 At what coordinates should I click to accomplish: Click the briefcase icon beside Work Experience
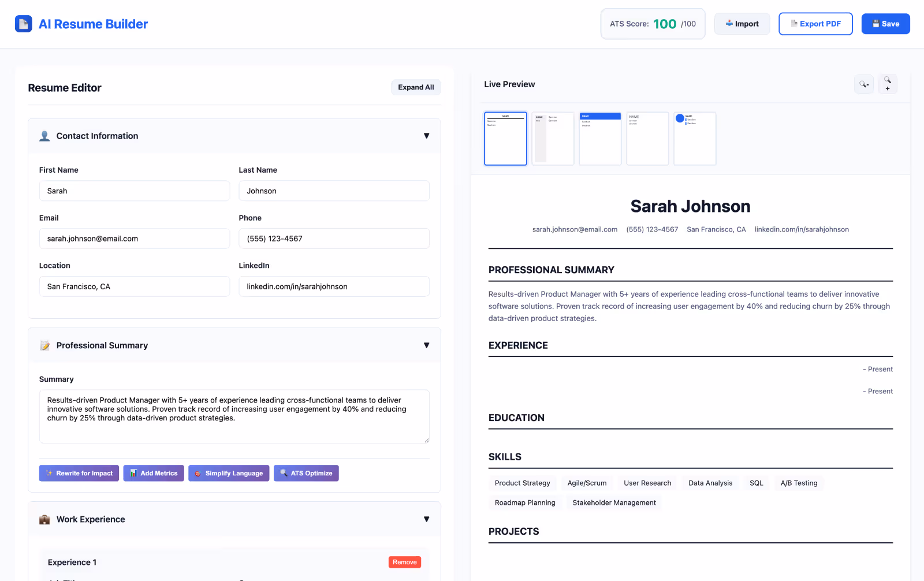pyautogui.click(x=44, y=519)
